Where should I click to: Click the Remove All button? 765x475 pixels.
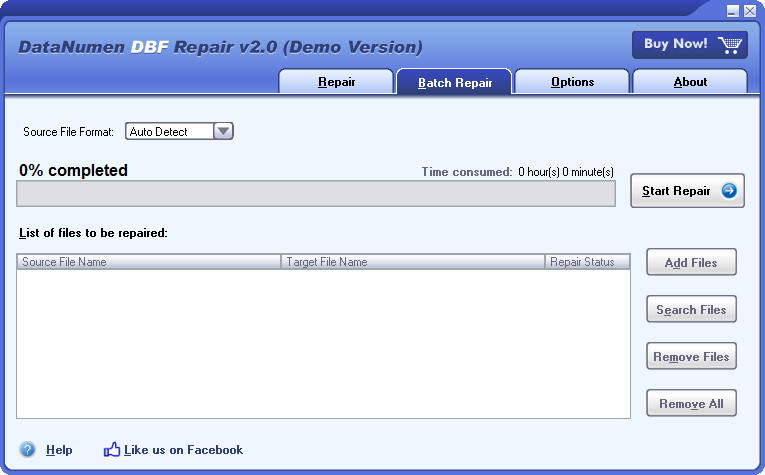coord(691,403)
